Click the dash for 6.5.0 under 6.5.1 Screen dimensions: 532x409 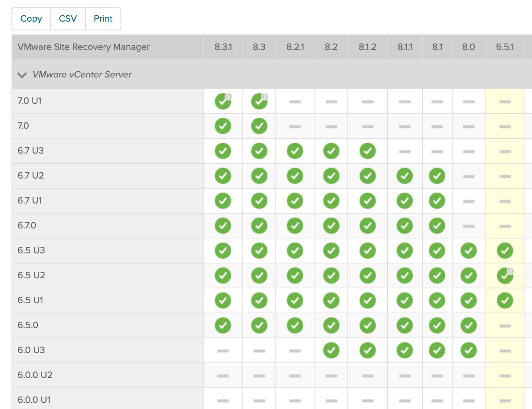tap(505, 326)
